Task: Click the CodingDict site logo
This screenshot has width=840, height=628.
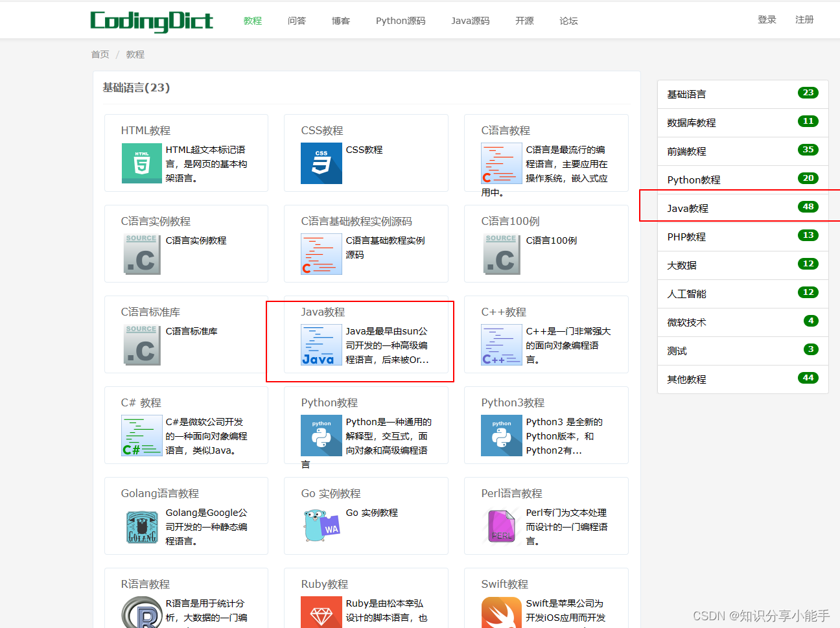Action: [x=152, y=20]
